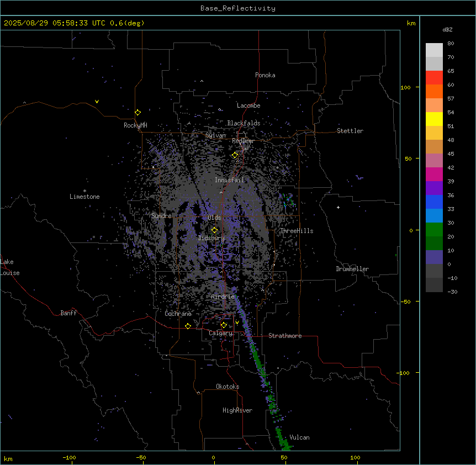Select the Calgary city label

click(x=220, y=333)
